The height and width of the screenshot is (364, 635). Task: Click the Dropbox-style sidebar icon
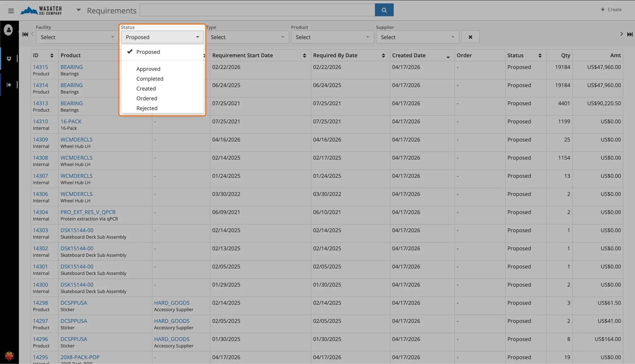(9, 59)
